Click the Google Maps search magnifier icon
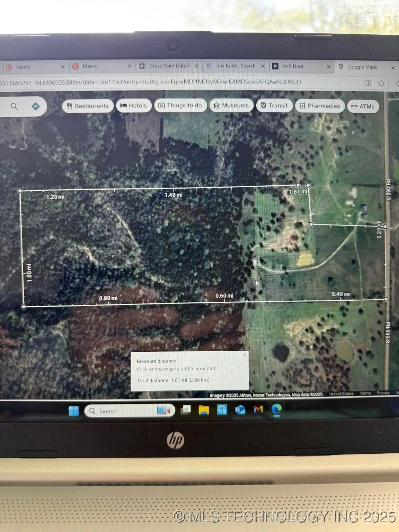This screenshot has height=532, width=399. coord(14,106)
